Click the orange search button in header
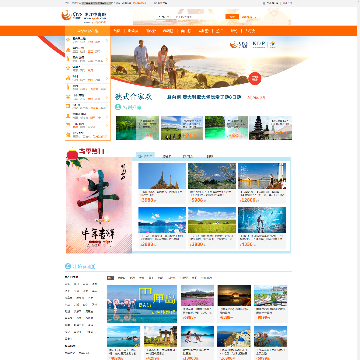360x360 pixels. [x=232, y=17]
